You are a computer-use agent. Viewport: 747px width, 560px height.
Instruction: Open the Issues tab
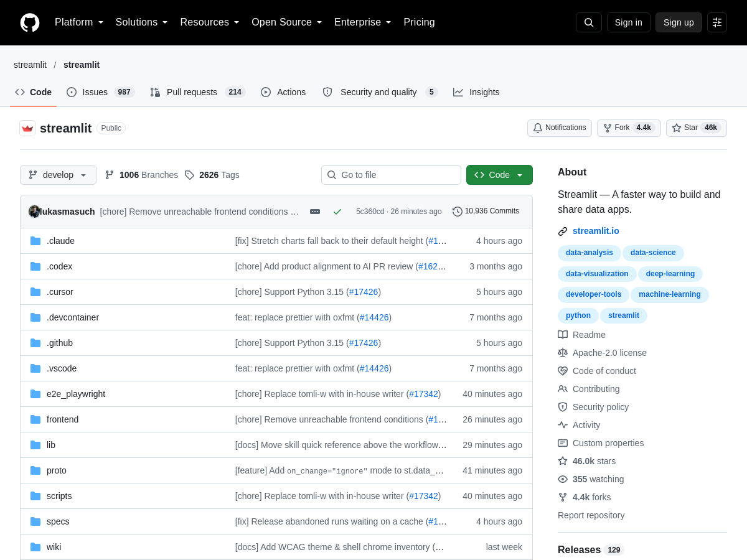(100, 92)
